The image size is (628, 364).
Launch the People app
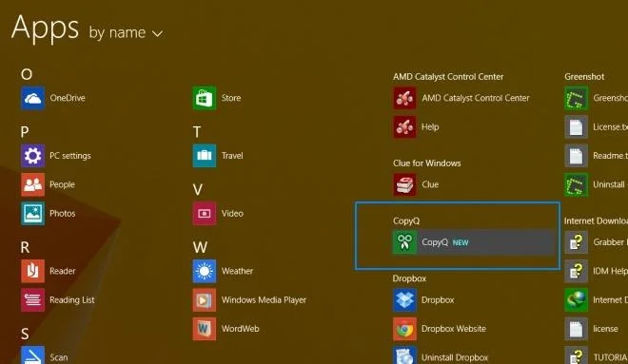48,184
